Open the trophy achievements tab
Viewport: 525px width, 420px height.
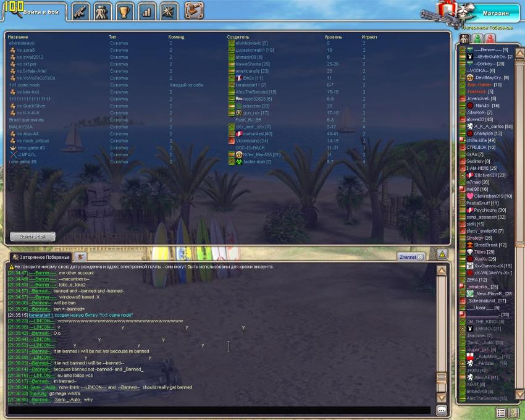click(x=124, y=11)
